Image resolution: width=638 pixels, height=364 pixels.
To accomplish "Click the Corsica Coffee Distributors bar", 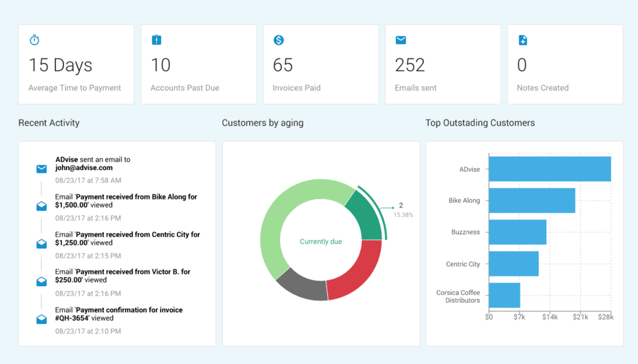I will pyautogui.click(x=504, y=295).
